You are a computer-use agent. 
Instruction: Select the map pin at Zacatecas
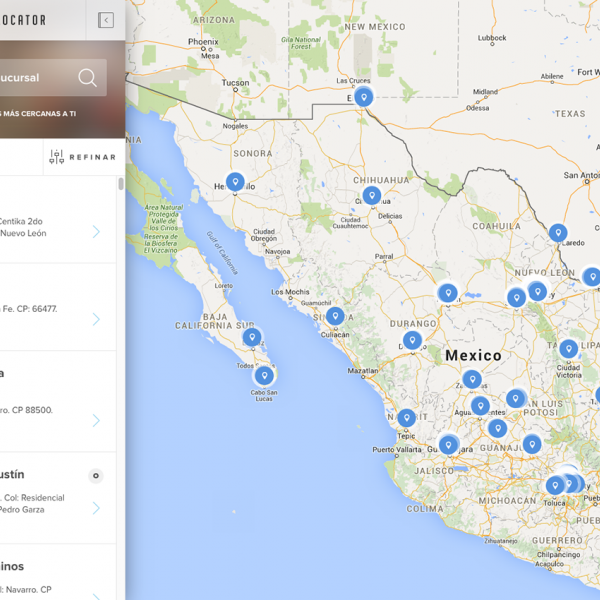(472, 379)
